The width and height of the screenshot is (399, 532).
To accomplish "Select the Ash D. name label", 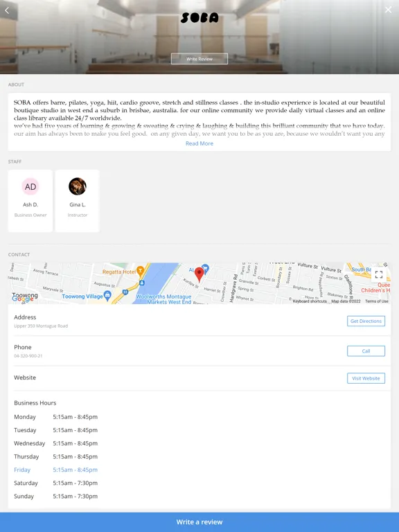I will pyautogui.click(x=30, y=204).
